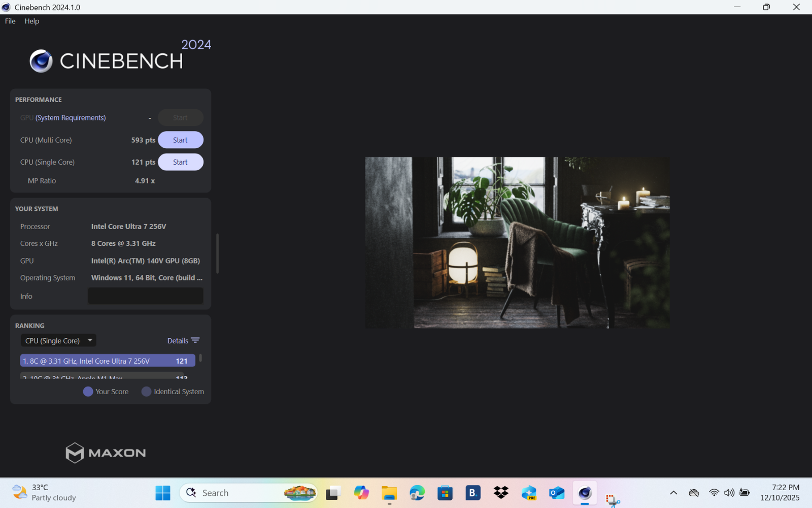Launch Copilot from the taskbar
Viewport: 812px width, 508px height.
click(x=361, y=493)
